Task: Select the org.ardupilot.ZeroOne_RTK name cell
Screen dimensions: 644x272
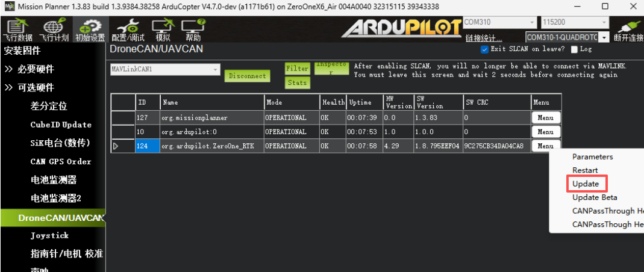Action: [x=212, y=146]
